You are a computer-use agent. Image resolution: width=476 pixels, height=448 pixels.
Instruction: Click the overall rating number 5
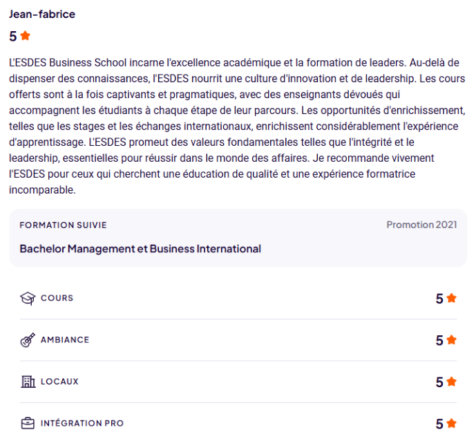13,36
